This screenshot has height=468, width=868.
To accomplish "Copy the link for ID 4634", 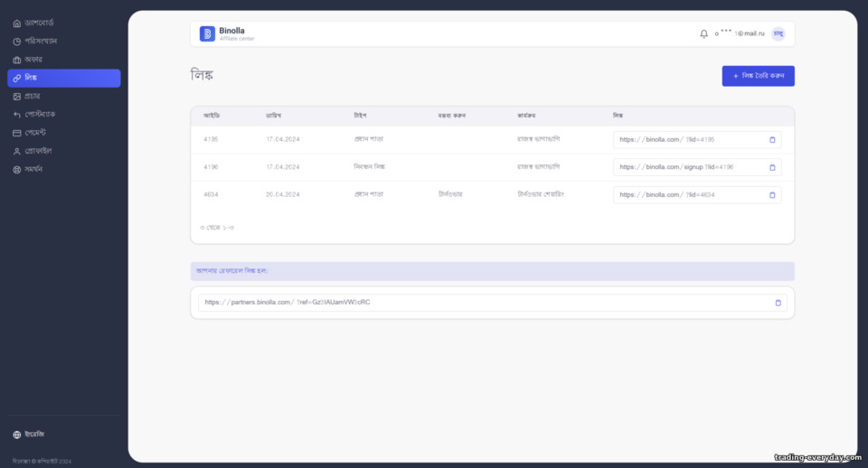I will [x=772, y=195].
